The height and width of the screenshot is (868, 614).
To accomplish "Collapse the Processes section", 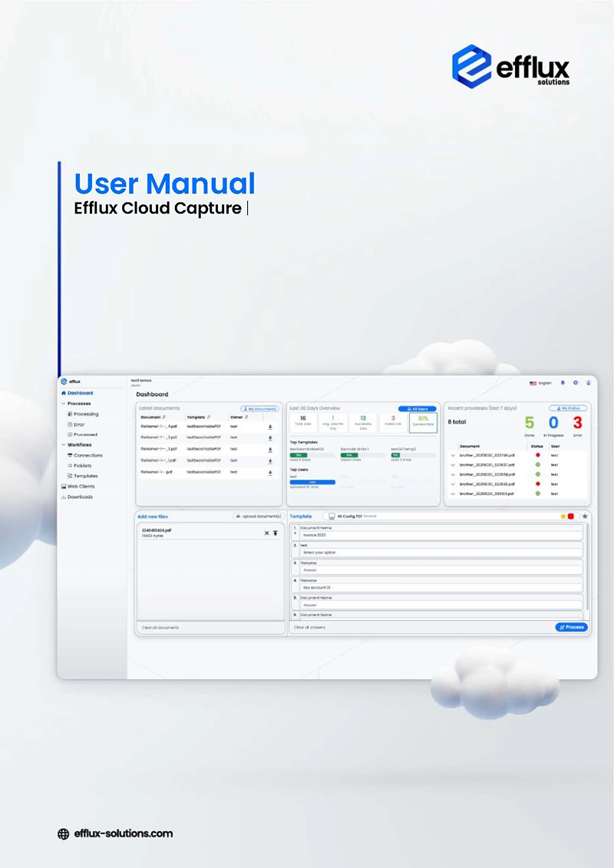I will point(63,404).
